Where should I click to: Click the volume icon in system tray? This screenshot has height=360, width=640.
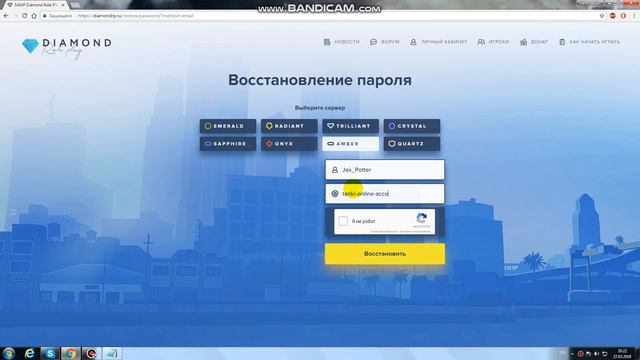point(596,353)
